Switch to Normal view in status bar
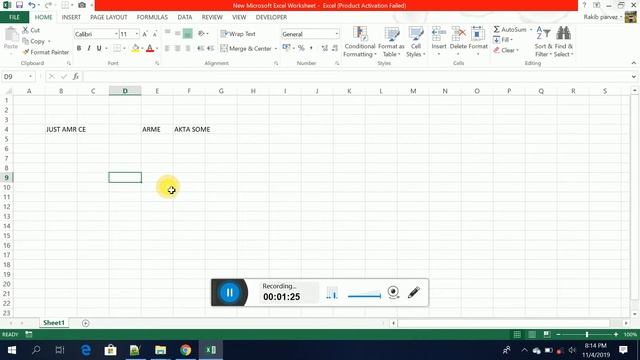This screenshot has height=360, width=640. click(517, 335)
